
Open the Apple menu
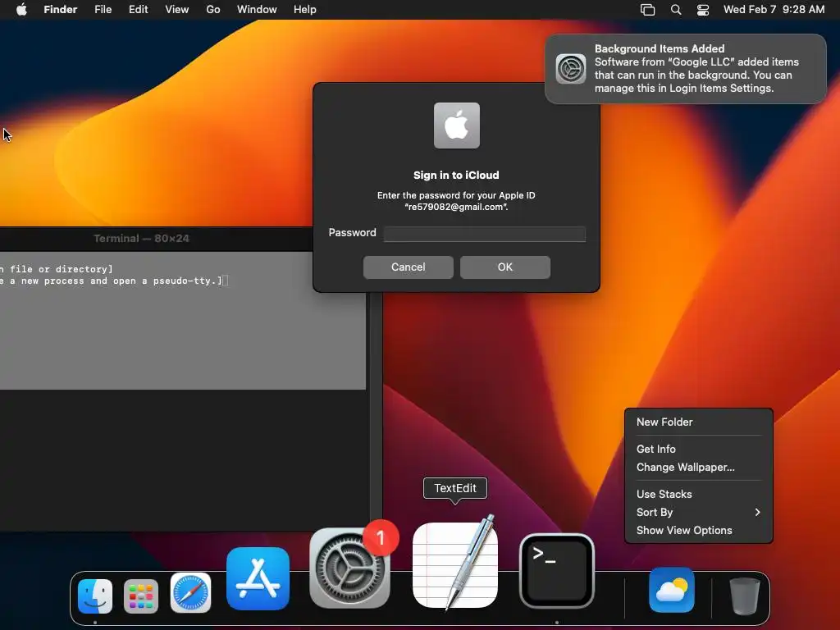[21, 10]
